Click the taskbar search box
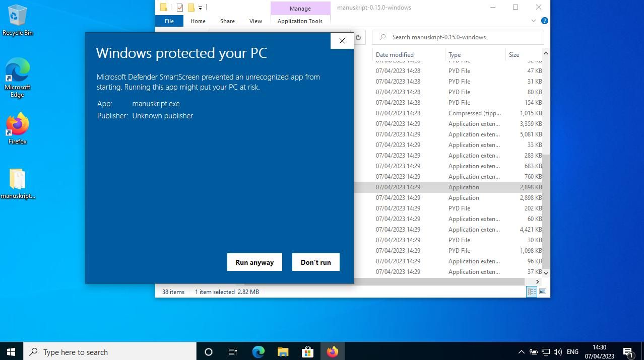This screenshot has width=644, height=360. coord(110,352)
